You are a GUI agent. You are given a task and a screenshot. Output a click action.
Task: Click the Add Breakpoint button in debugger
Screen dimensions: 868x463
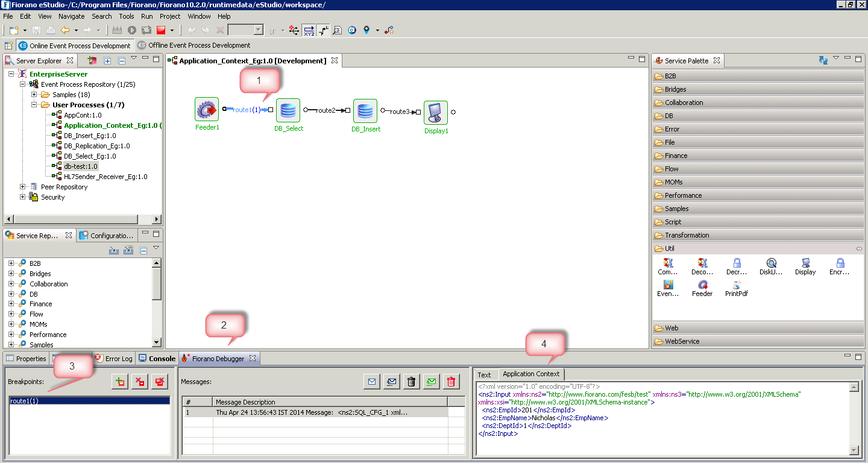[x=120, y=382]
